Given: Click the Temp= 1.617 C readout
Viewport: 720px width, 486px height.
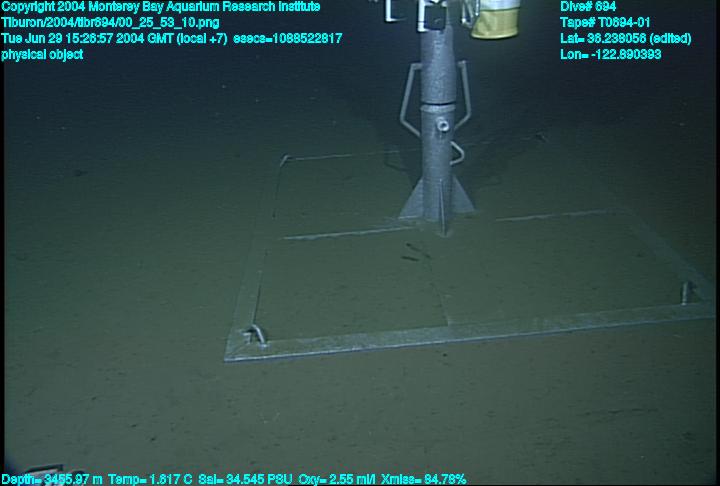Looking at the screenshot, I should pyautogui.click(x=150, y=480).
